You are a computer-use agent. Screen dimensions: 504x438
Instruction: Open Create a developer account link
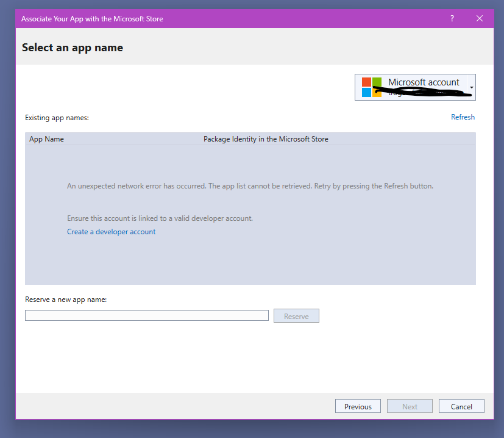pos(111,232)
